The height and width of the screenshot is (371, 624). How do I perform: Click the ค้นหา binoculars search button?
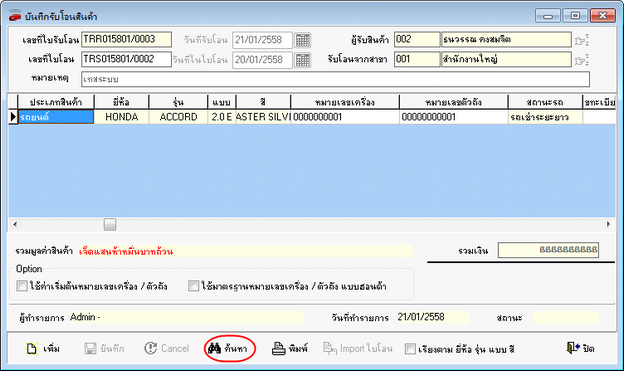click(x=228, y=349)
